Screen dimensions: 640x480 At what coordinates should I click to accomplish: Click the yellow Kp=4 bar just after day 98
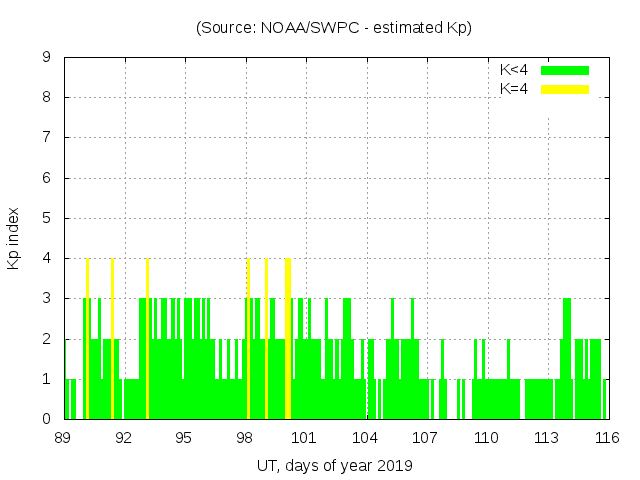pyautogui.click(x=248, y=340)
